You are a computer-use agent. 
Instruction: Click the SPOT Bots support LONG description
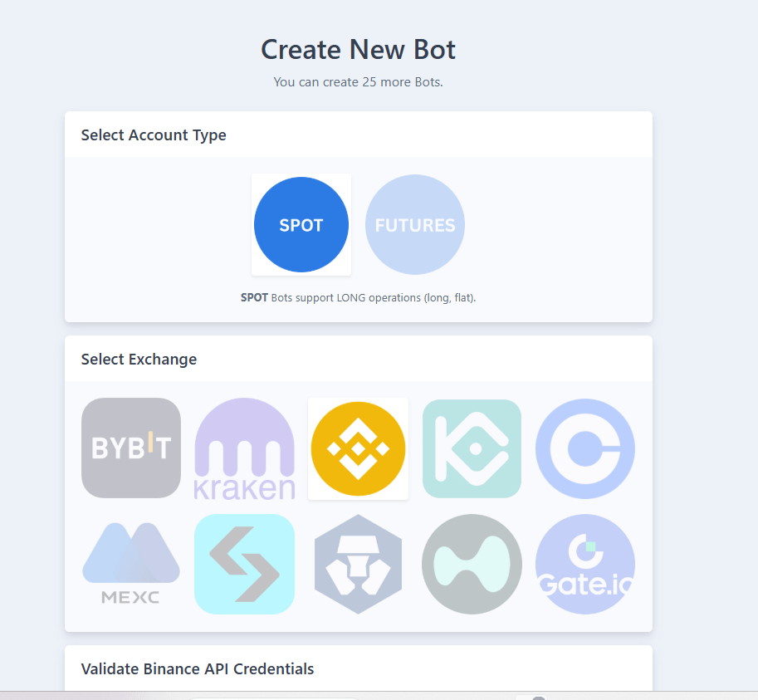tap(358, 298)
